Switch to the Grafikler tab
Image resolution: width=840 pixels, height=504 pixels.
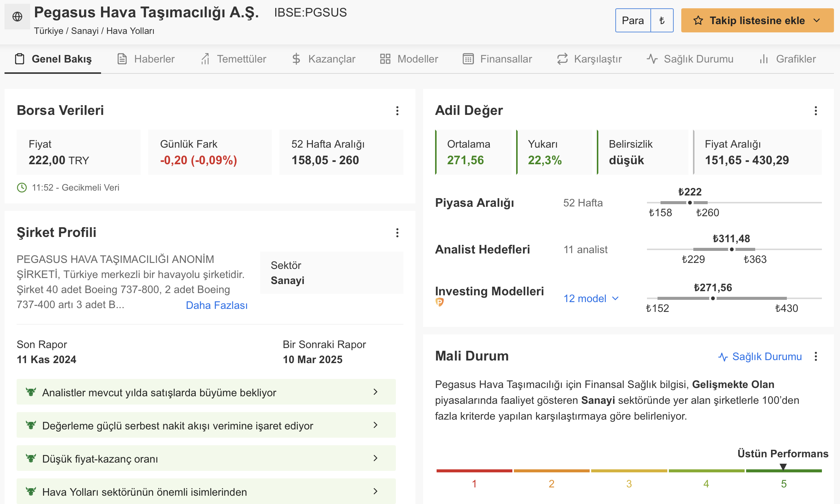[x=787, y=59]
